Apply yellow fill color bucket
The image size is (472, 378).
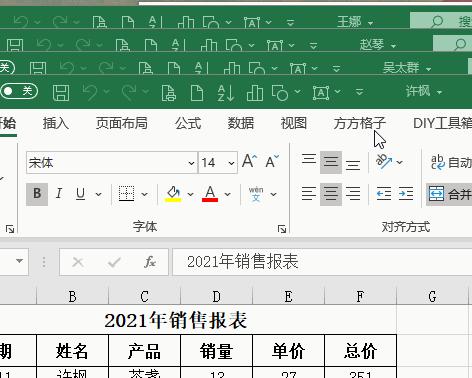tap(173, 194)
